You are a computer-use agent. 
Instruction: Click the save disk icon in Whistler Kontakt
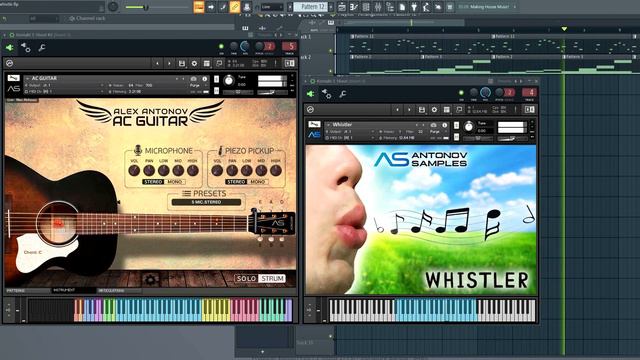(x=422, y=109)
